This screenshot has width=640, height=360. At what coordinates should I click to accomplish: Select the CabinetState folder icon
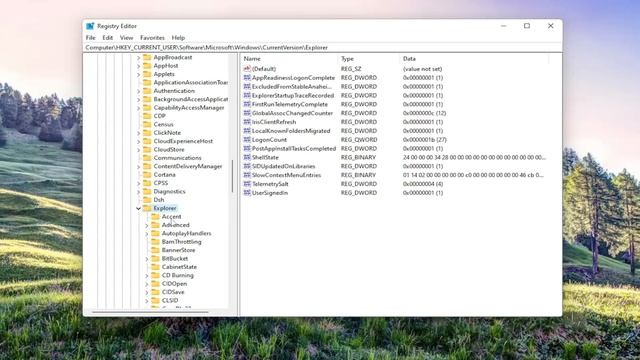[x=156, y=267]
